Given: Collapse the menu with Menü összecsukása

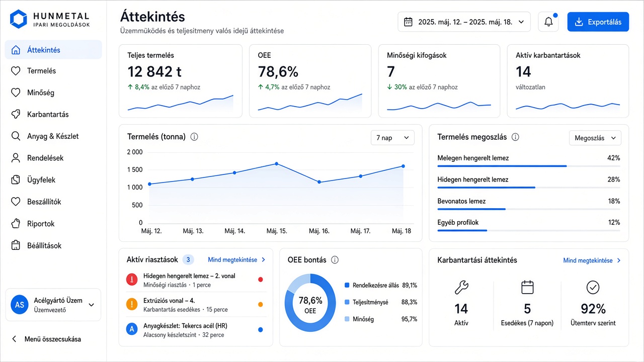Looking at the screenshot, I should click(47, 339).
